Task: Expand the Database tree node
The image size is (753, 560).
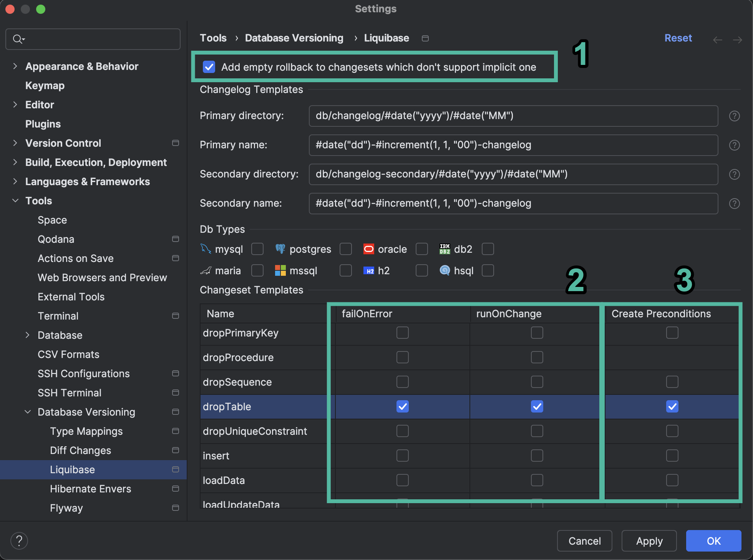Action: pos(28,335)
